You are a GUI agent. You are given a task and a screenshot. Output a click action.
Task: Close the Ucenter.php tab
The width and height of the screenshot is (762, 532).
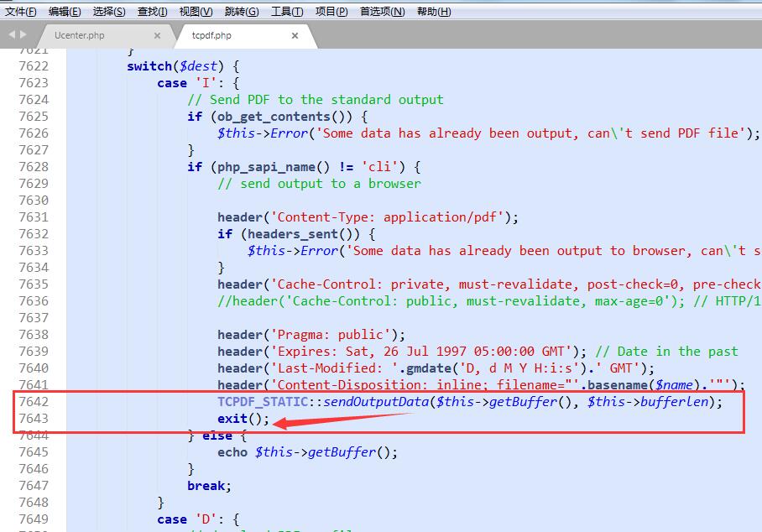tap(157, 36)
